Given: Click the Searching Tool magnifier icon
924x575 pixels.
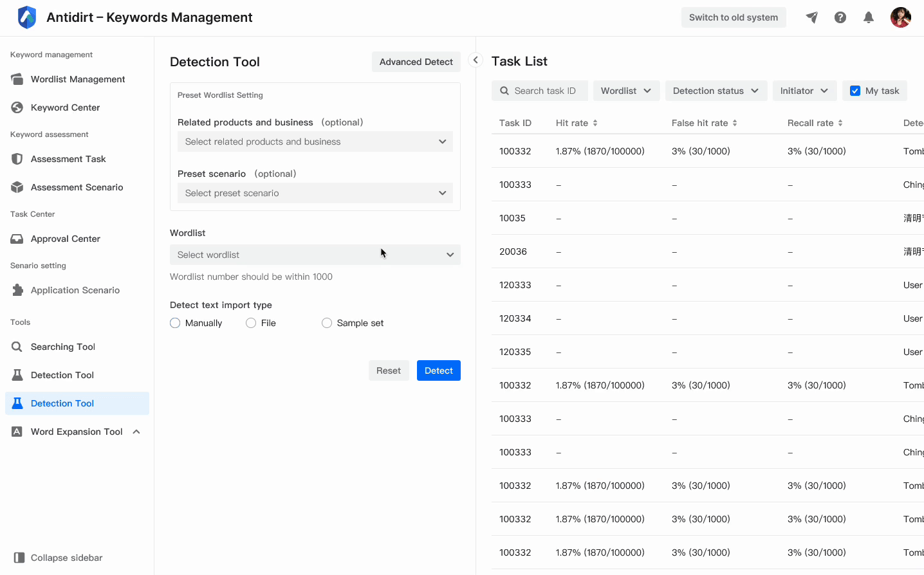Looking at the screenshot, I should click(17, 347).
